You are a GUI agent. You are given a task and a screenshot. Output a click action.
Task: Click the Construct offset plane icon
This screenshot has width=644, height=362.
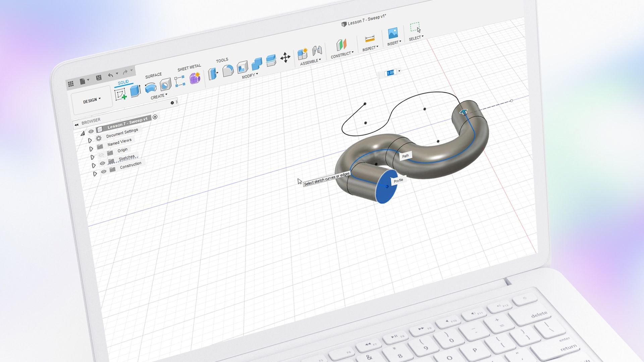click(x=341, y=45)
